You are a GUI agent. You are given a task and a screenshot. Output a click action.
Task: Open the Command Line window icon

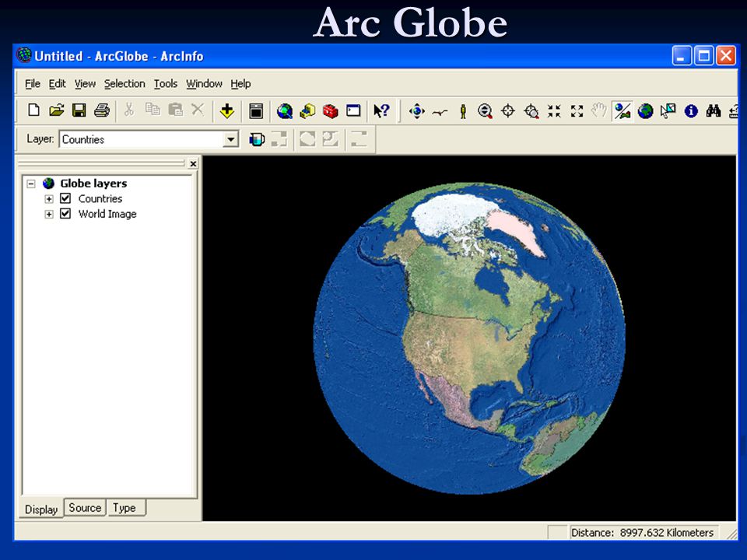point(353,111)
